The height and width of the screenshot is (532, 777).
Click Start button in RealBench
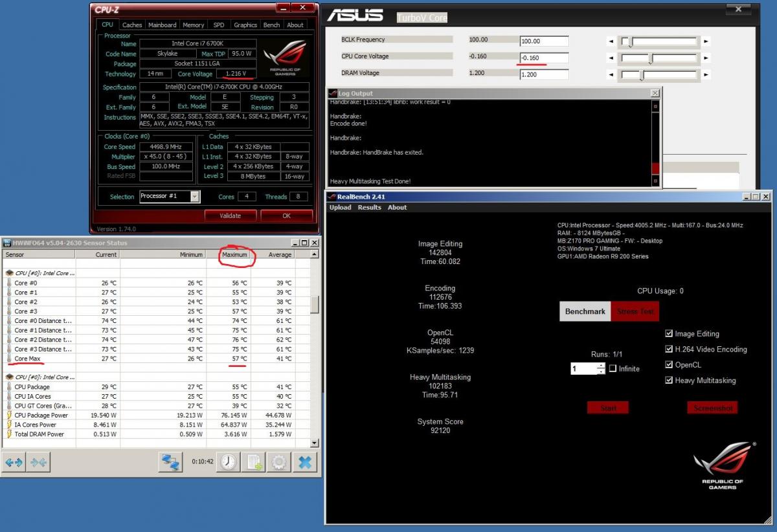pyautogui.click(x=608, y=408)
